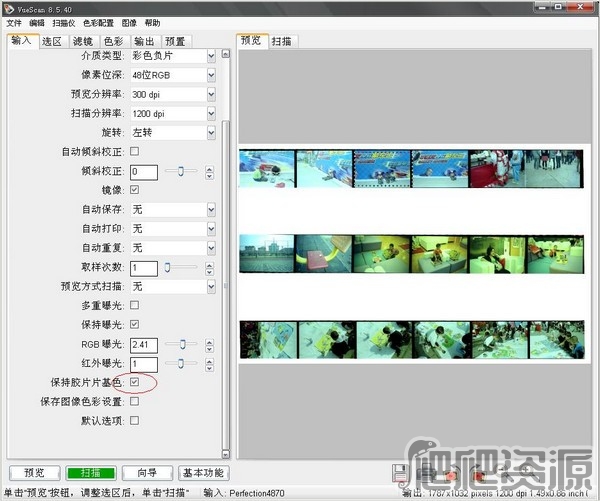Switch to the 色彩 tab

pyautogui.click(x=114, y=41)
